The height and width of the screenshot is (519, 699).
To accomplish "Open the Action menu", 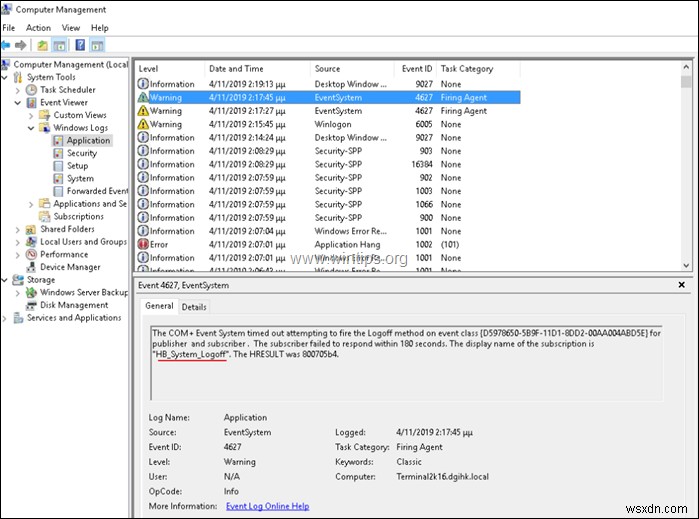I will coord(38,28).
